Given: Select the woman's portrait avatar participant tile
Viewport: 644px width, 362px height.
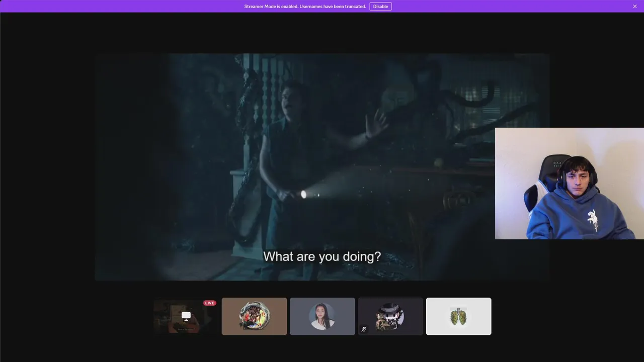Looking at the screenshot, I should tap(323, 316).
